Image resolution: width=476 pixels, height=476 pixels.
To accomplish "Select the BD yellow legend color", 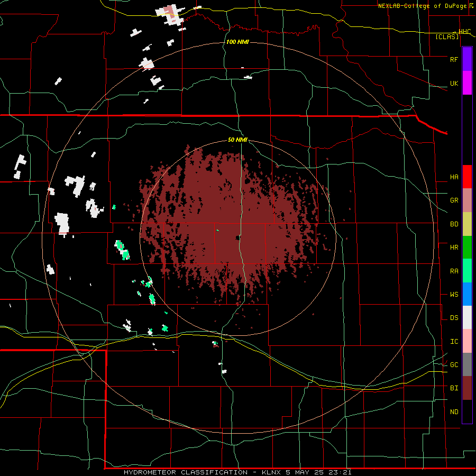I will (467, 224).
